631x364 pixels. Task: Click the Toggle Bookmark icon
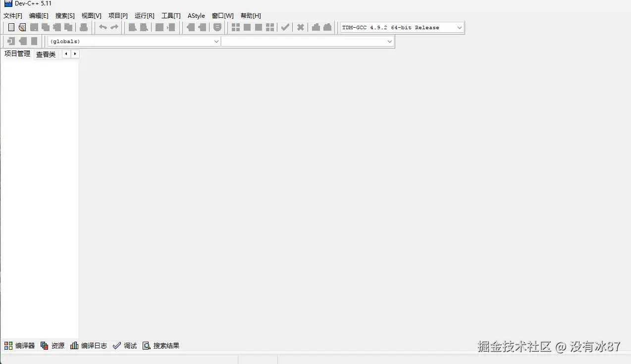pyautogui.click(x=217, y=28)
